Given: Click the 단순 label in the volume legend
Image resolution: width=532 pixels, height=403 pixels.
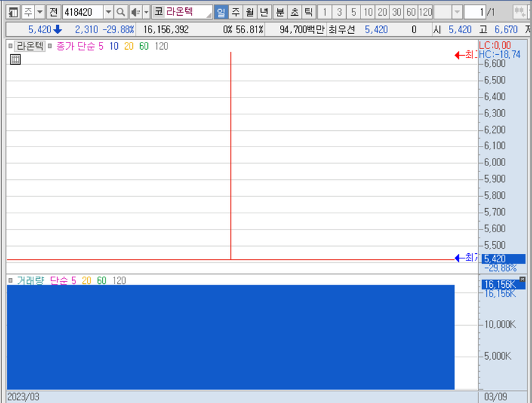Looking at the screenshot, I should (60, 280).
